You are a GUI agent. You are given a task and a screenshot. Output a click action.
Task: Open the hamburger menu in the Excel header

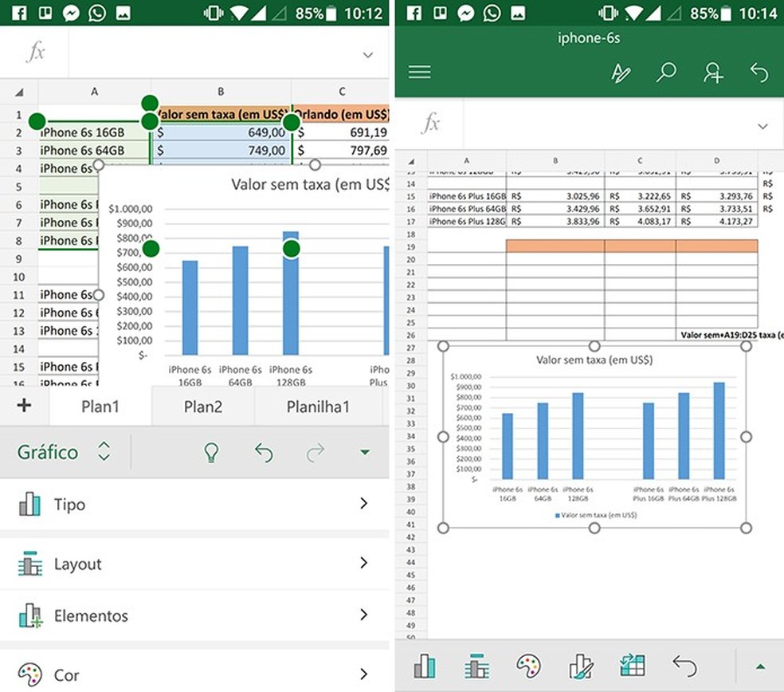[420, 71]
